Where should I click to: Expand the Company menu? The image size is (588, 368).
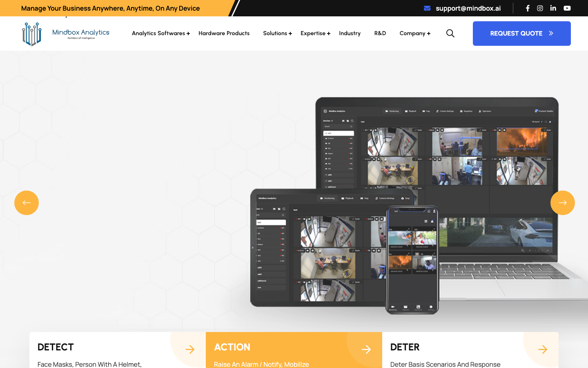[415, 34]
